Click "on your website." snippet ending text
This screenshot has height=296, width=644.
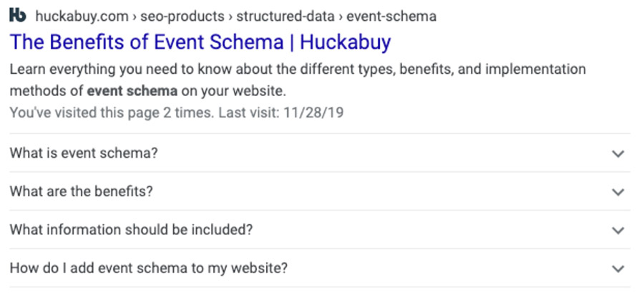pyautogui.click(x=233, y=91)
